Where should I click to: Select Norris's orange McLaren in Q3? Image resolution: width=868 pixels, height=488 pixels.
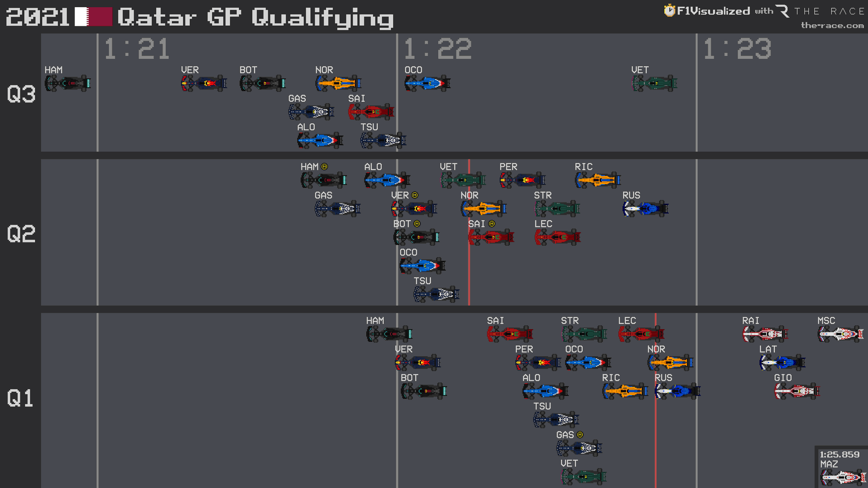pyautogui.click(x=338, y=83)
